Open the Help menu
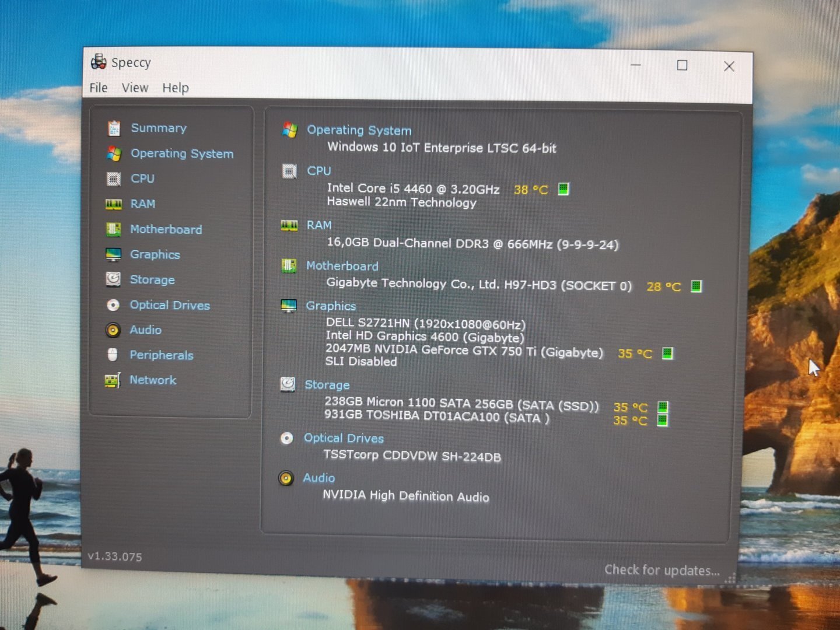Viewport: 840px width, 630px height. click(x=176, y=88)
